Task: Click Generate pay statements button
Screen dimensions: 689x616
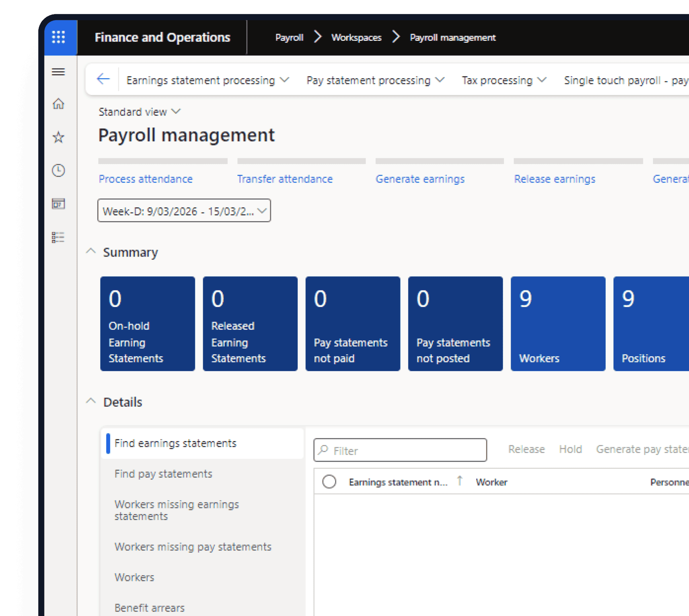Action: (x=643, y=449)
